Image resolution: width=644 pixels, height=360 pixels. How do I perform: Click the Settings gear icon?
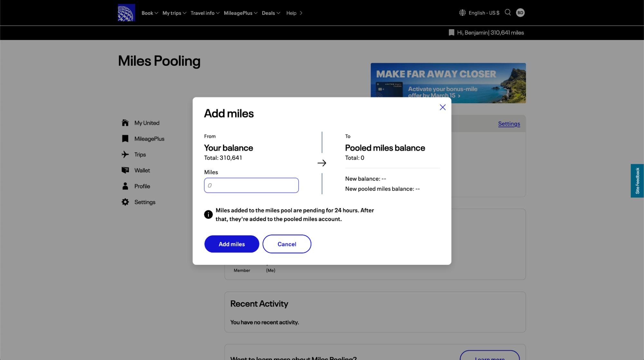pos(125,202)
